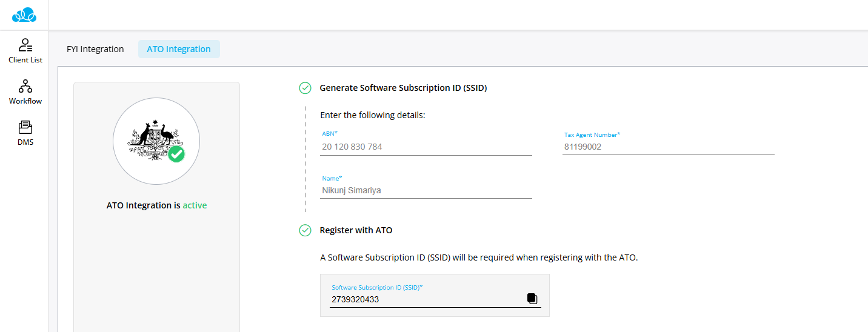Viewport: 868px width, 332px height.
Task: Click the SSID required description text
Action: point(479,257)
